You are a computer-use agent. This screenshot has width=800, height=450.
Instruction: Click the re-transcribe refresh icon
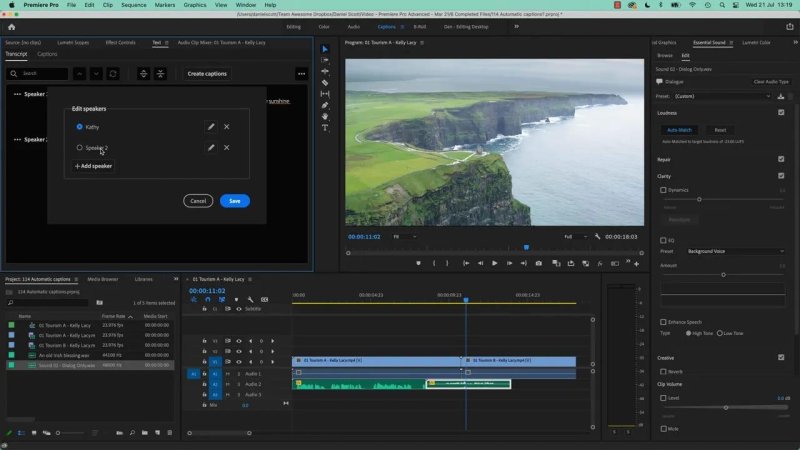click(113, 74)
